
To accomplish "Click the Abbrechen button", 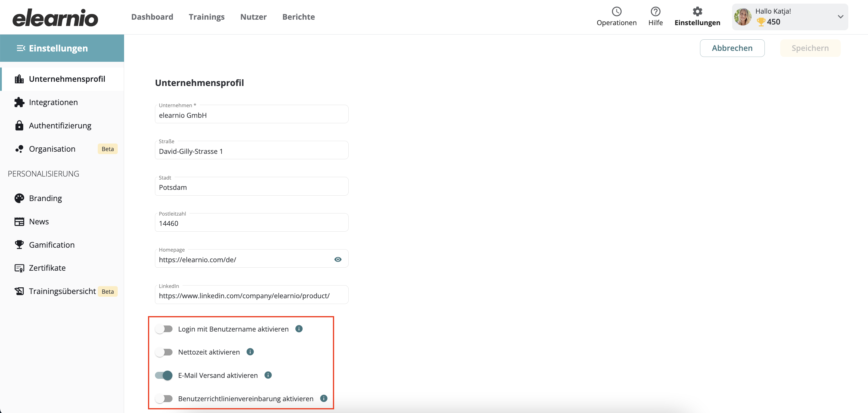I will click(x=732, y=48).
